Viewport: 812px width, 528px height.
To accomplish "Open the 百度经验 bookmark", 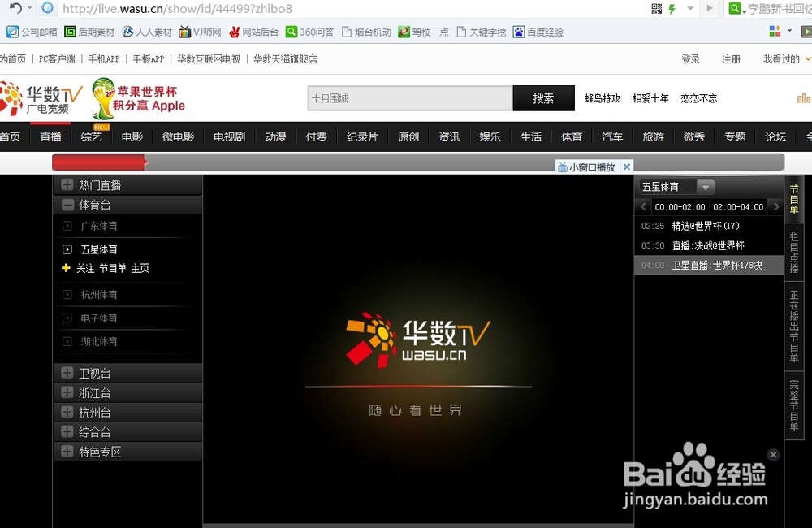I will pos(538,32).
